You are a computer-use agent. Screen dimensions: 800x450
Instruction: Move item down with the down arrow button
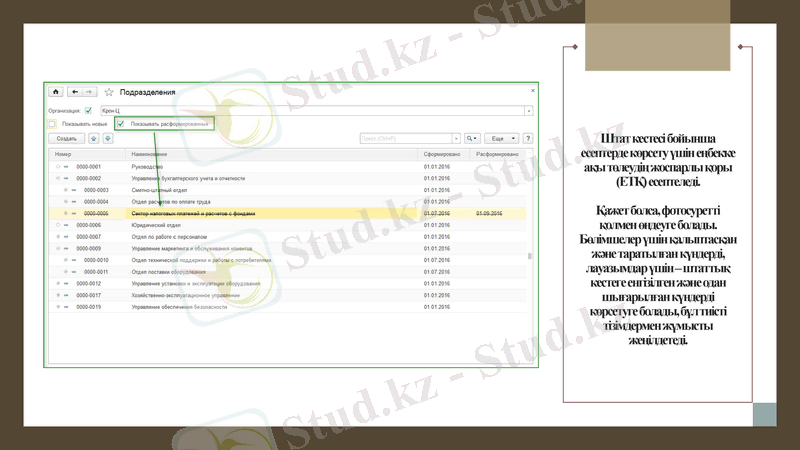[x=107, y=139]
